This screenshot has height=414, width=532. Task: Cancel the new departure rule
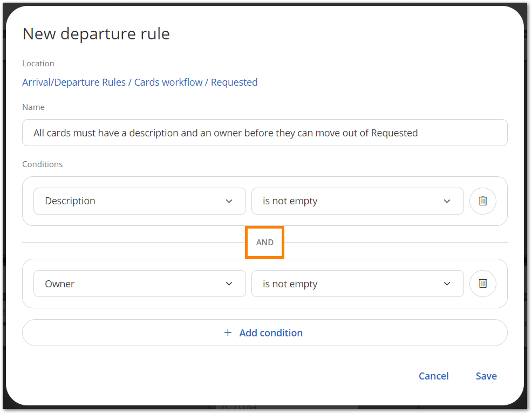(x=434, y=376)
